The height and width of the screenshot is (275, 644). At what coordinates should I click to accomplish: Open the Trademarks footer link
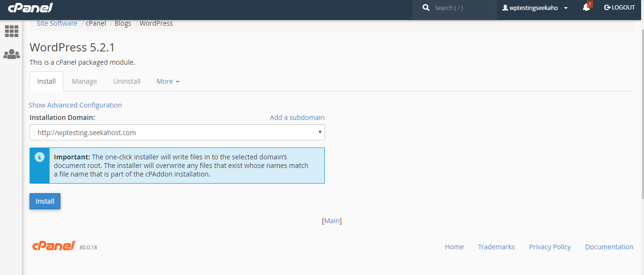(496, 247)
